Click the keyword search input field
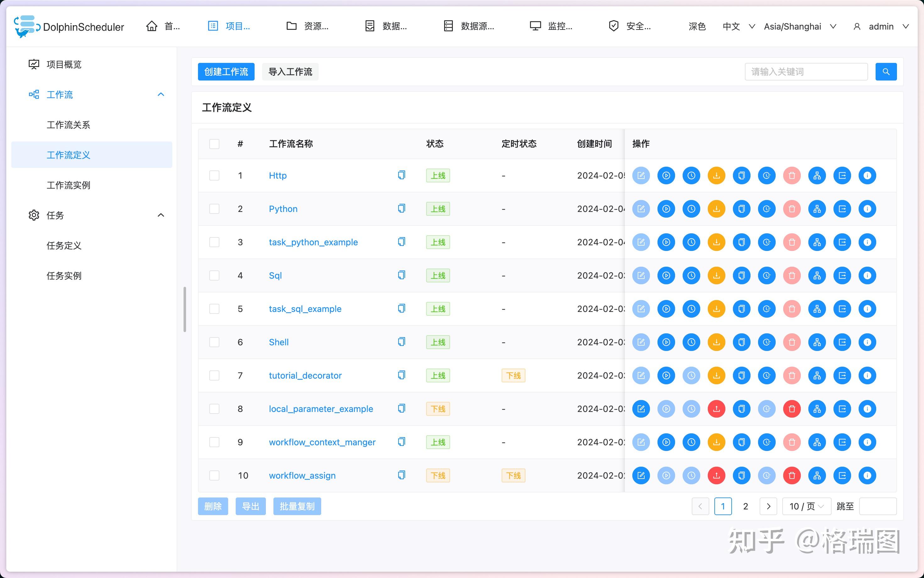 [806, 71]
